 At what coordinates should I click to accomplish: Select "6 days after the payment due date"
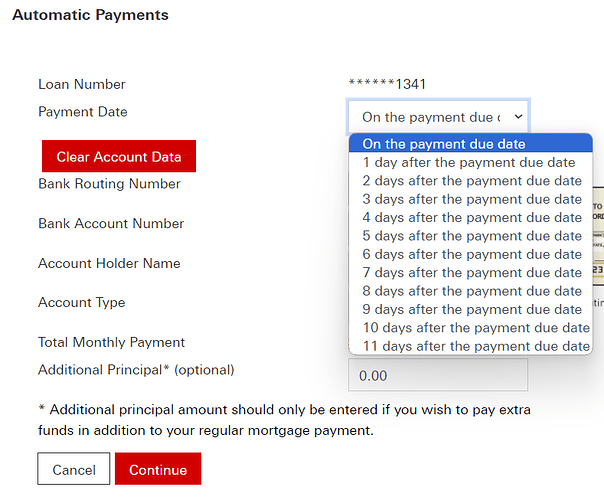[x=470, y=254]
